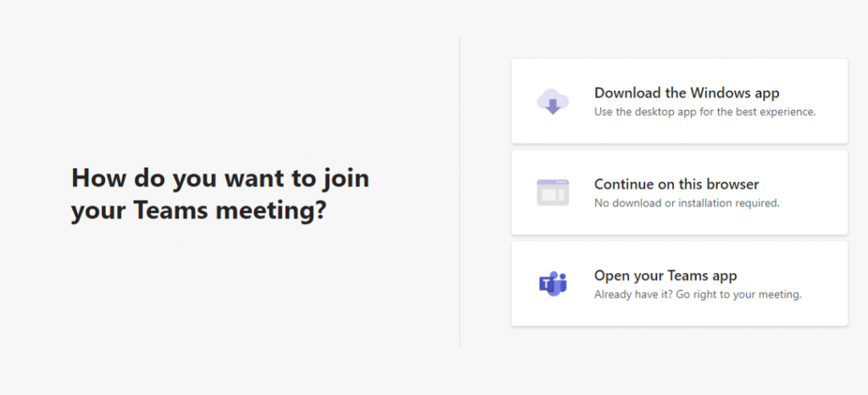
Task: Click the T tile on the Teams logo
Action: tap(547, 285)
